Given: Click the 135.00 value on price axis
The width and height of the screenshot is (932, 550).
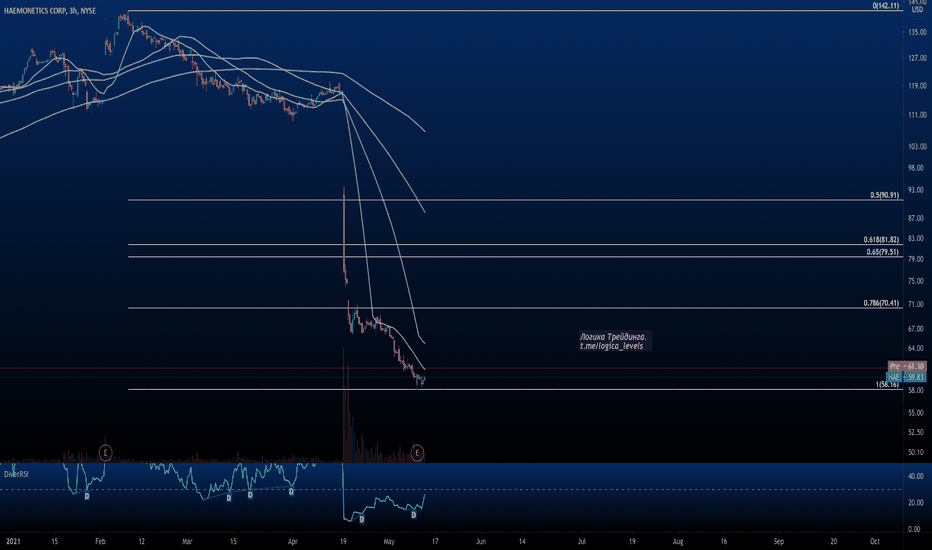Looking at the screenshot, I should tap(917, 33).
